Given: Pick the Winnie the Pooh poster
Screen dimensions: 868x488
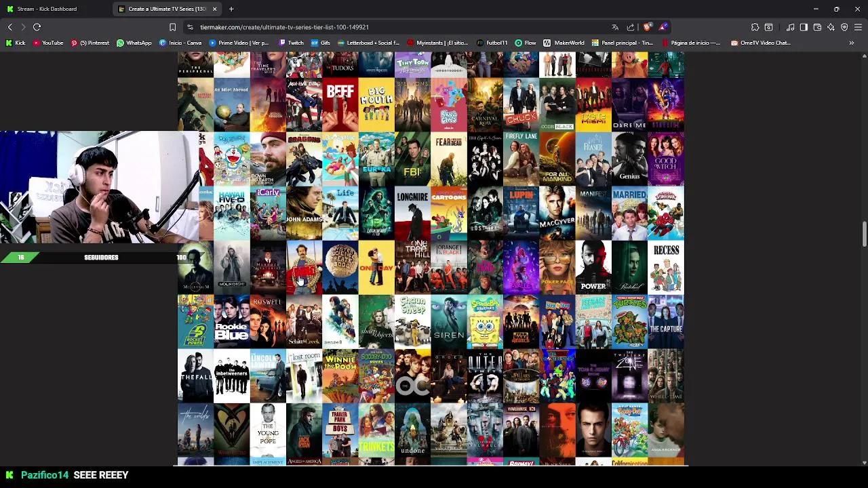Looking at the screenshot, I should (340, 376).
